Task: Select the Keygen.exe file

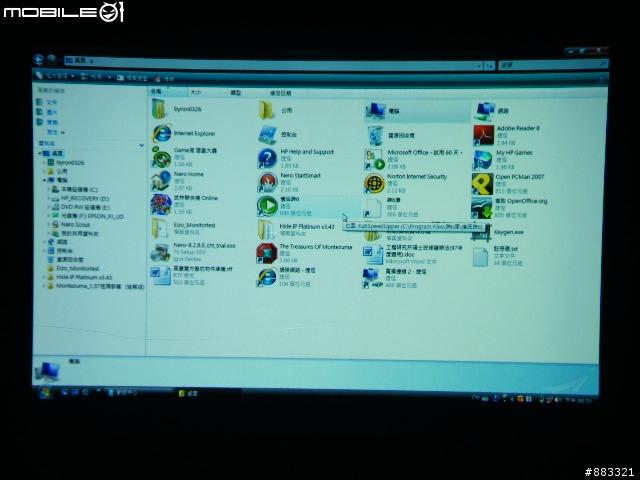Action: tap(498, 232)
